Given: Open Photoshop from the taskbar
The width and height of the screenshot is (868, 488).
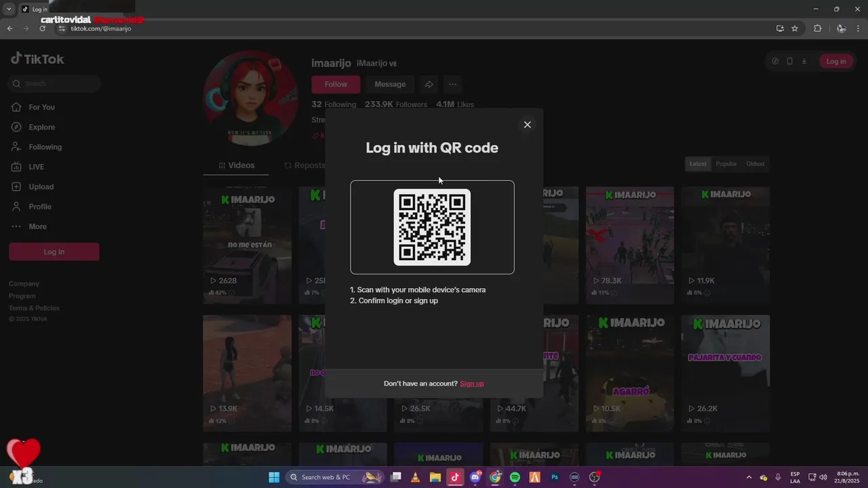Looking at the screenshot, I should [555, 477].
